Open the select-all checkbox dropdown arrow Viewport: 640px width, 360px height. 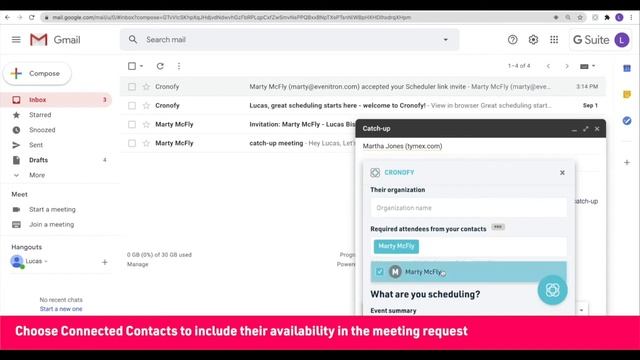(142, 66)
